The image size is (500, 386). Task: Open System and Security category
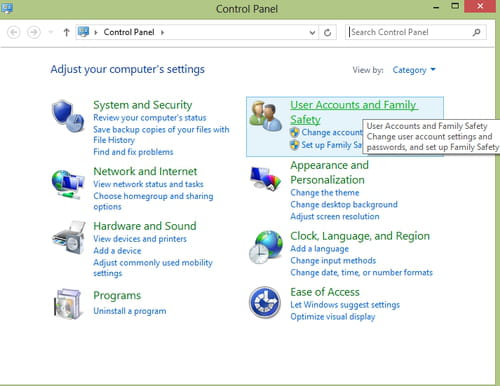[143, 105]
